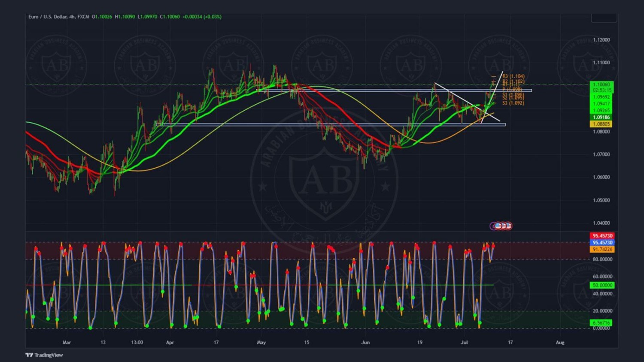The image size is (644, 362).
Task: Click the TradingView logo
Action: tap(44, 355)
